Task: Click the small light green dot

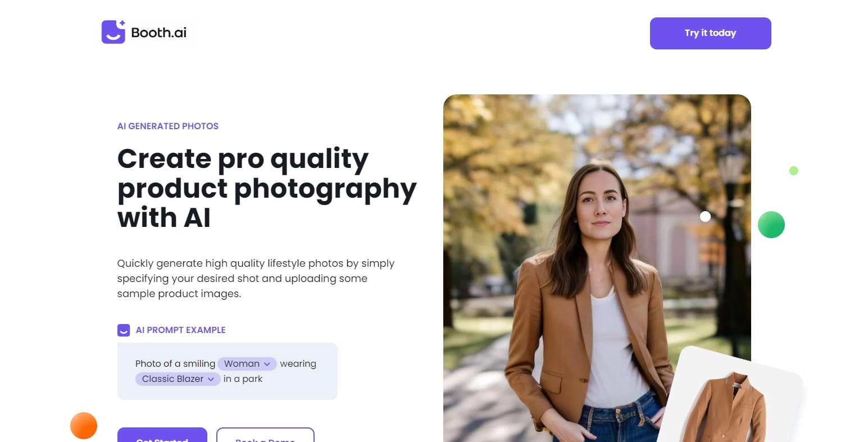Action: (x=794, y=171)
